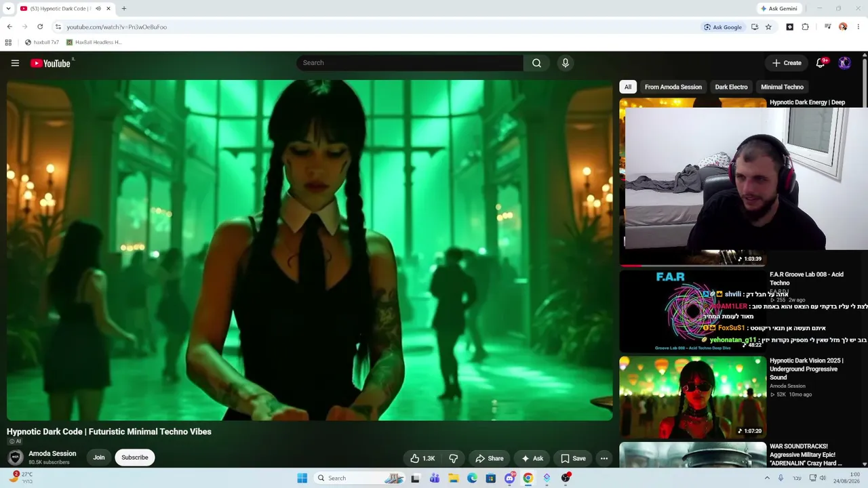Screen dimensions: 868x488
Task: Reload the YouTube page
Action: (40, 27)
